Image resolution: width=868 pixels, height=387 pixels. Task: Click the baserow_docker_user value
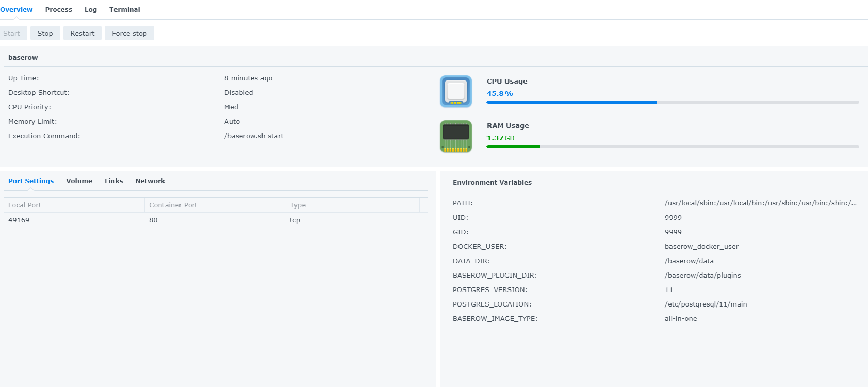tap(701, 246)
